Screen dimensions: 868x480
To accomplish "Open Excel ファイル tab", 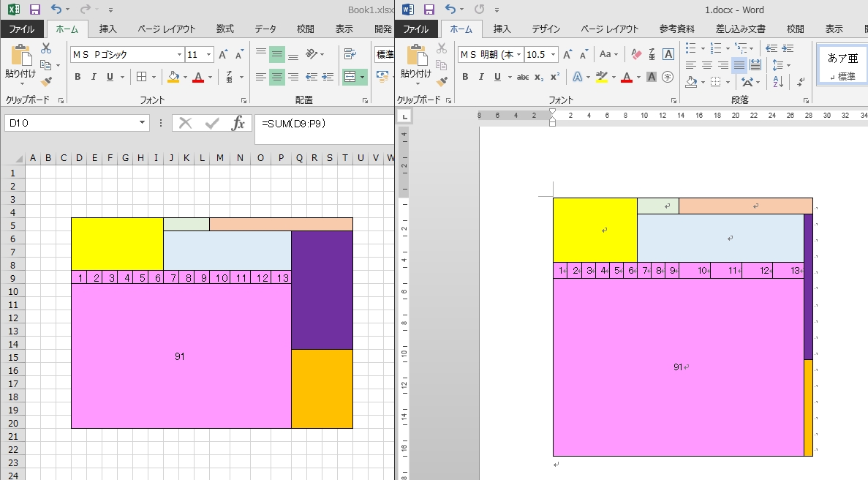I will point(21,29).
